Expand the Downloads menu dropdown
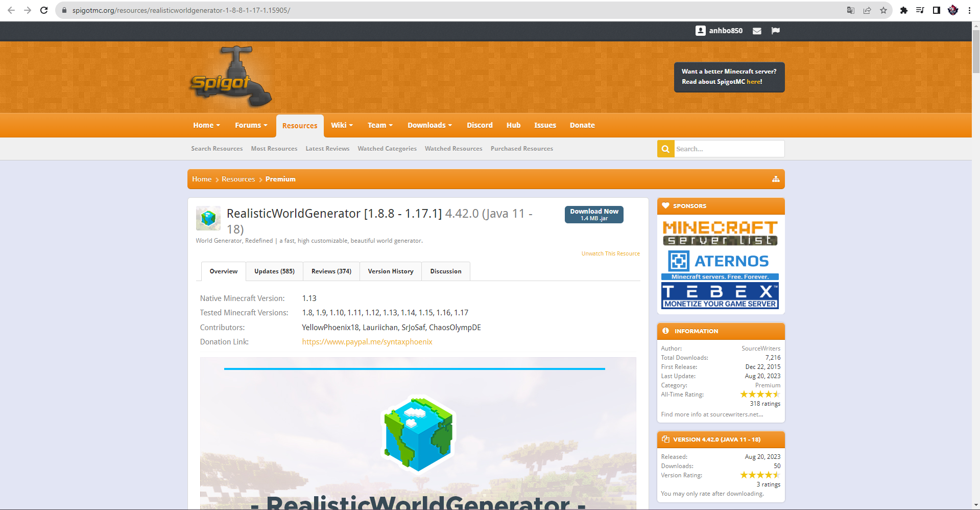980x510 pixels. click(x=430, y=125)
